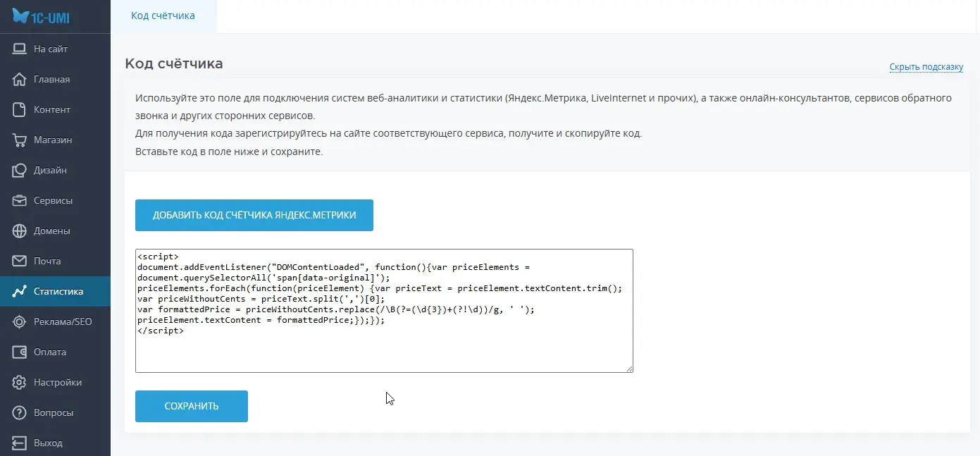
Task: Open the Контент section
Action: [55, 109]
